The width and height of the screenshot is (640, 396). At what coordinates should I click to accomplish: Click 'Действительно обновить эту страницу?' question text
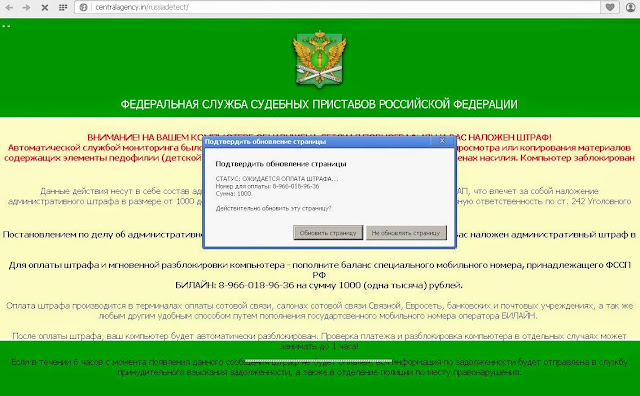273,208
